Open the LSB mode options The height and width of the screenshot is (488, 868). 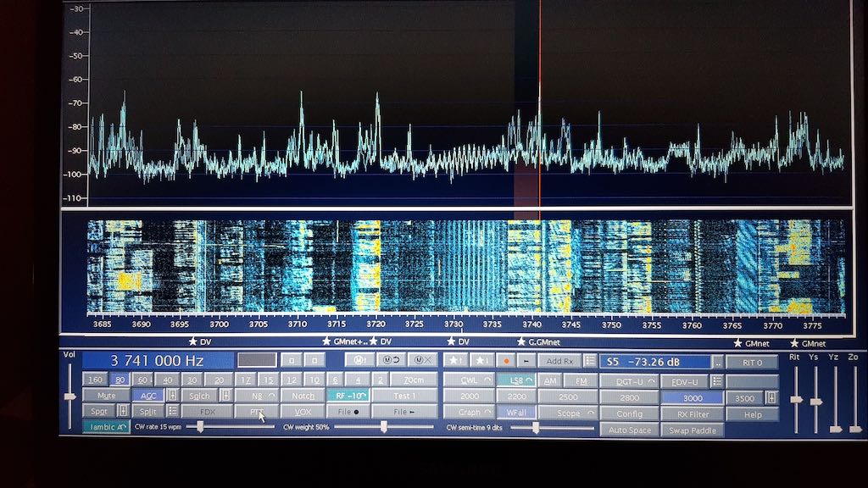point(516,380)
